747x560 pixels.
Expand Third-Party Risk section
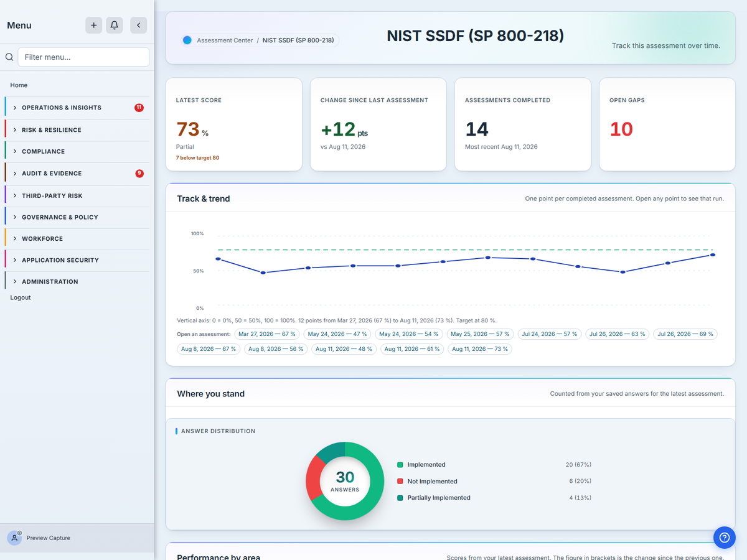point(77,195)
